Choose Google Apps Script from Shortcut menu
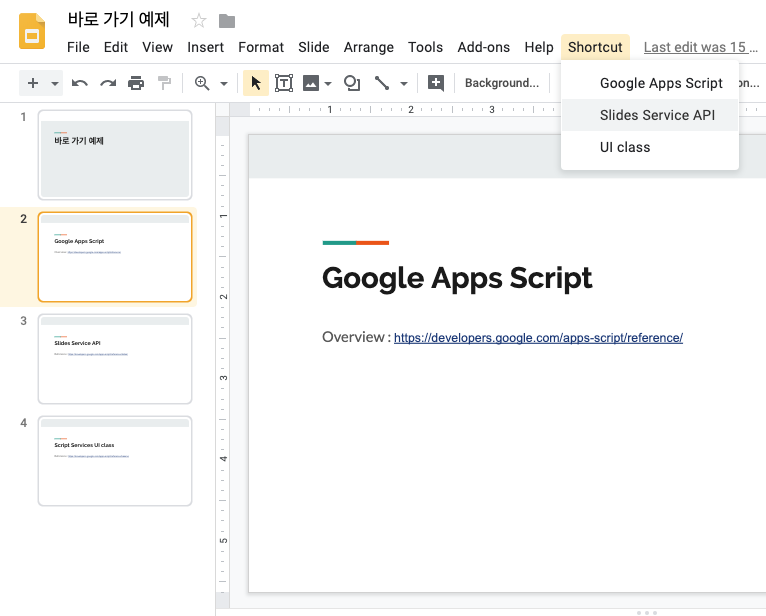The width and height of the screenshot is (766, 616). [x=650, y=84]
